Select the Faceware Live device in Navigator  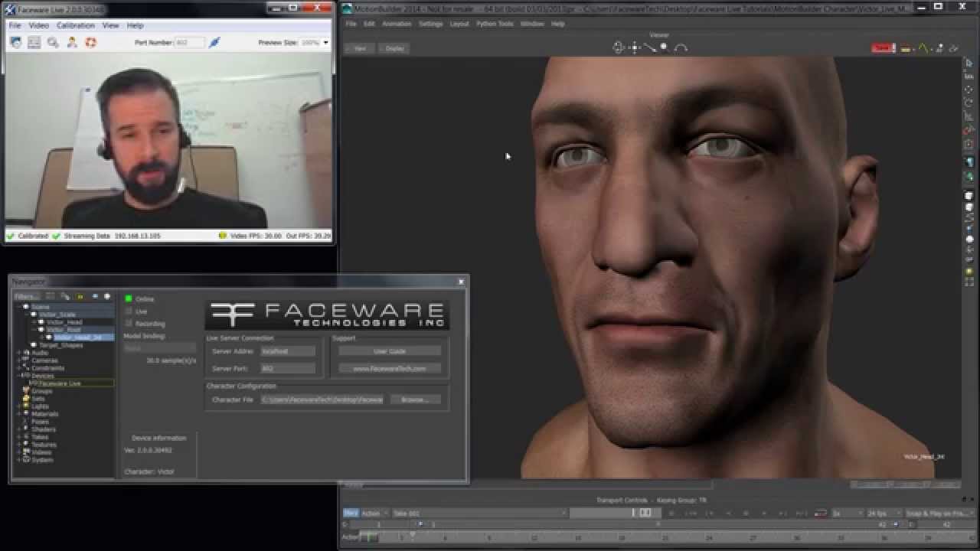(60, 383)
